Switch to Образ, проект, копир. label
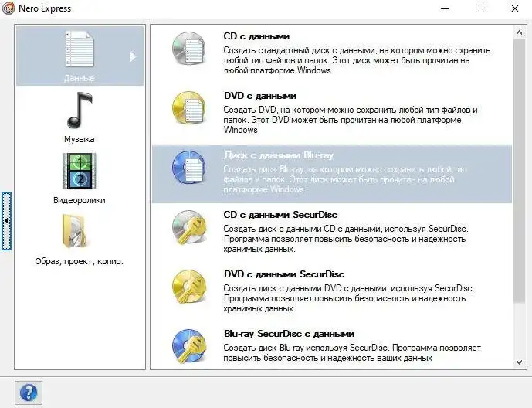The width and height of the screenshot is (532, 408). pyautogui.click(x=80, y=261)
